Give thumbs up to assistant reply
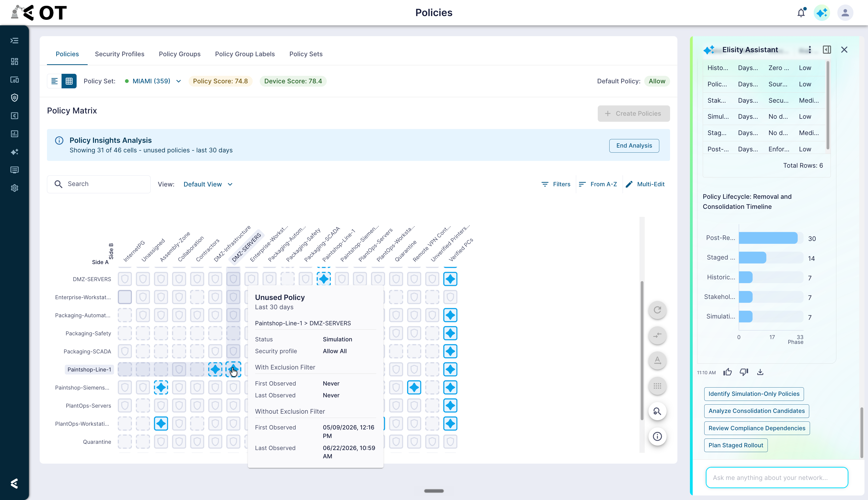 pos(727,372)
